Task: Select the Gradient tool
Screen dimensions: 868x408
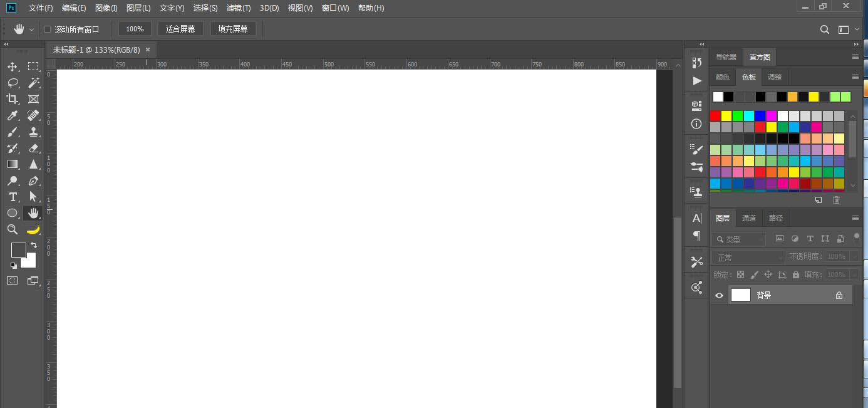Action: 13,164
